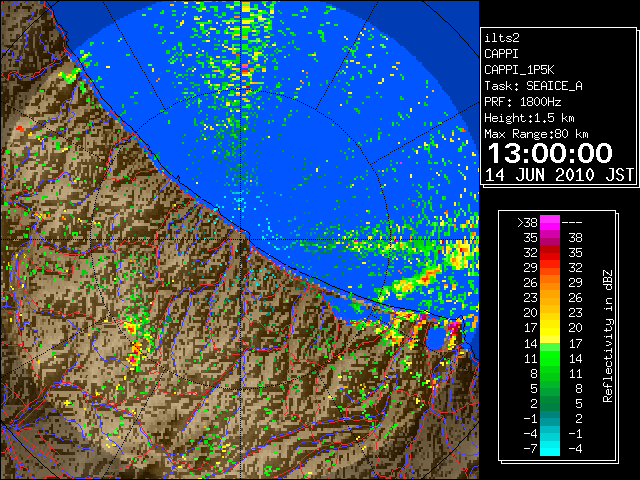
Task: Click the '-4' legend value at bottom right
Action: coord(575,449)
